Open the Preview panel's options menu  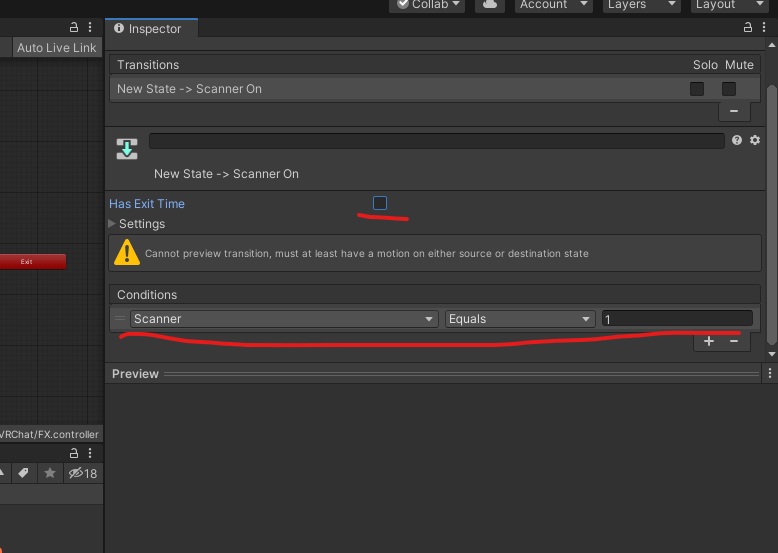click(770, 373)
